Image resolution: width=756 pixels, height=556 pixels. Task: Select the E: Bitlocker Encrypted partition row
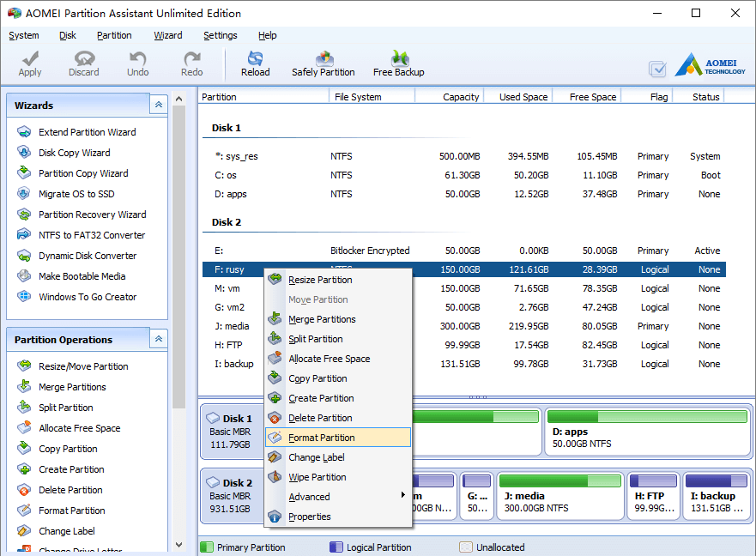(x=464, y=251)
